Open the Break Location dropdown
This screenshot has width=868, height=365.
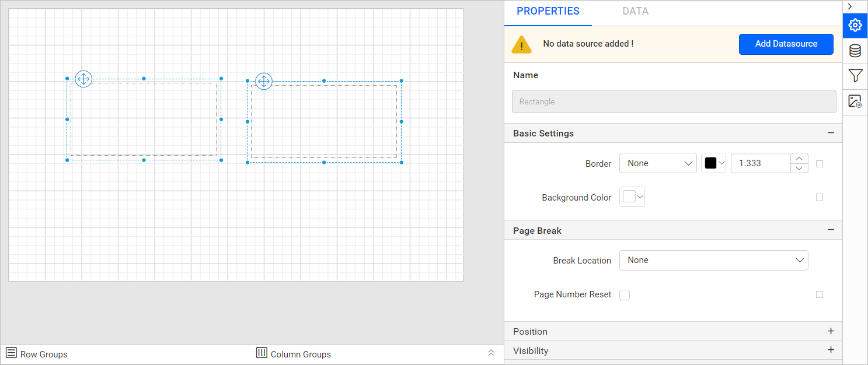coord(713,261)
